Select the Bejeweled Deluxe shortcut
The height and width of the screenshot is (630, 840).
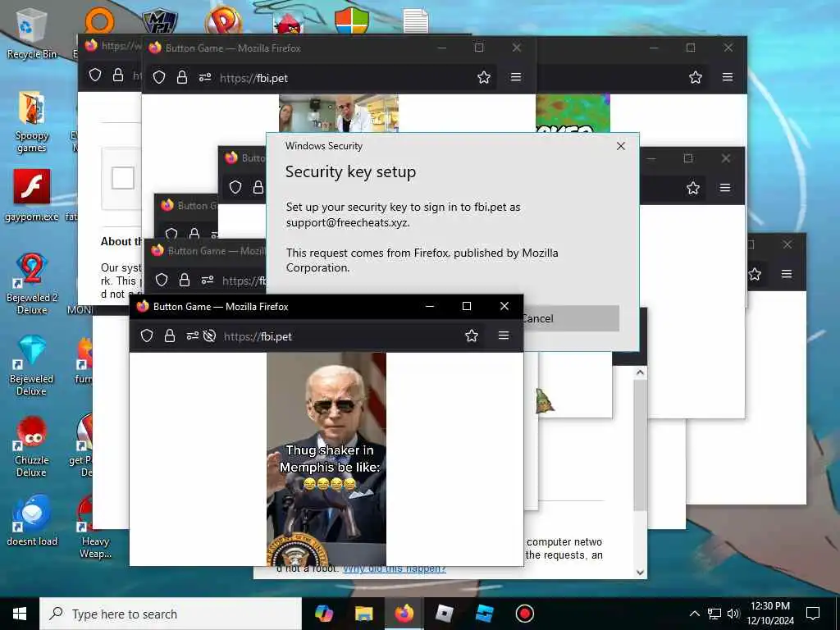(32, 366)
